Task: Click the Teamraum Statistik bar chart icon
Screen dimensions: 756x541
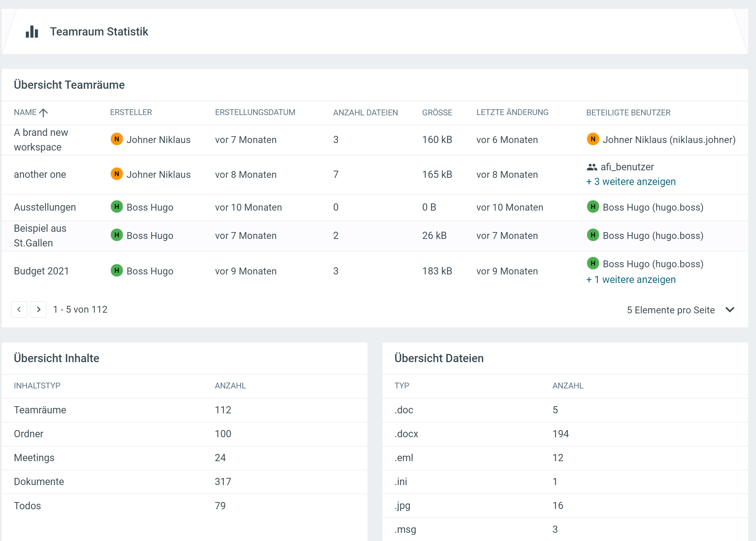Action: (x=32, y=32)
